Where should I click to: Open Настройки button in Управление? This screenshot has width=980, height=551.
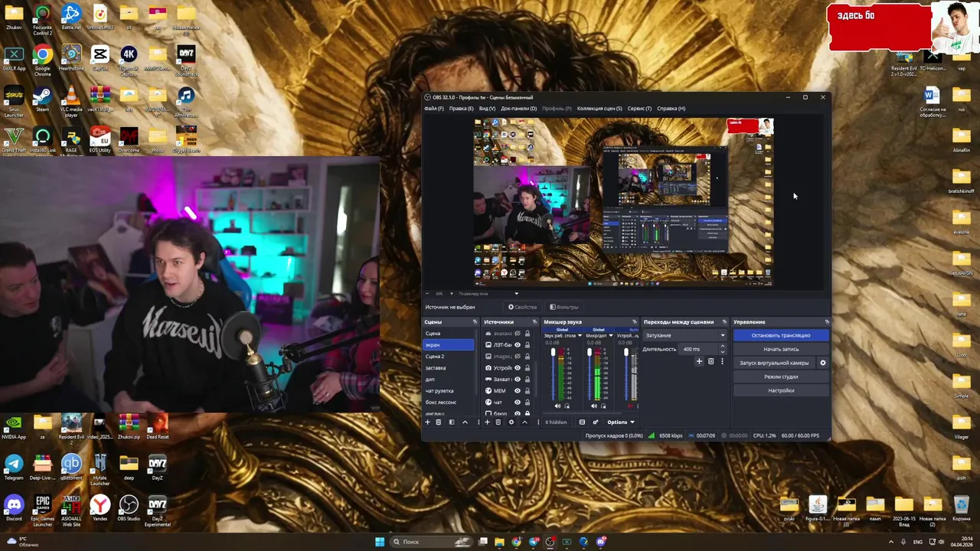(x=781, y=390)
